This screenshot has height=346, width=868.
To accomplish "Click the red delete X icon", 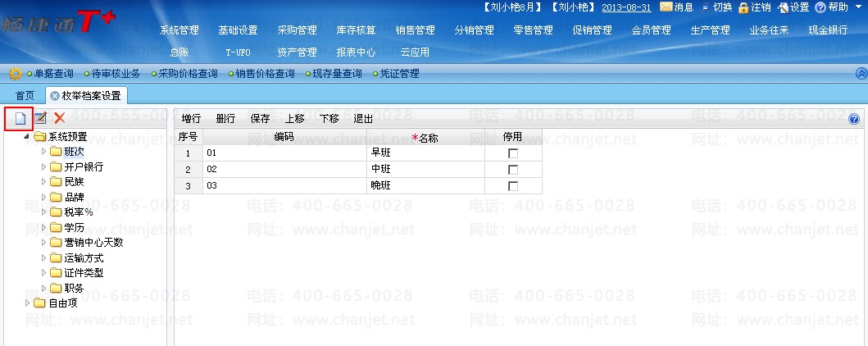I will pyautogui.click(x=60, y=118).
